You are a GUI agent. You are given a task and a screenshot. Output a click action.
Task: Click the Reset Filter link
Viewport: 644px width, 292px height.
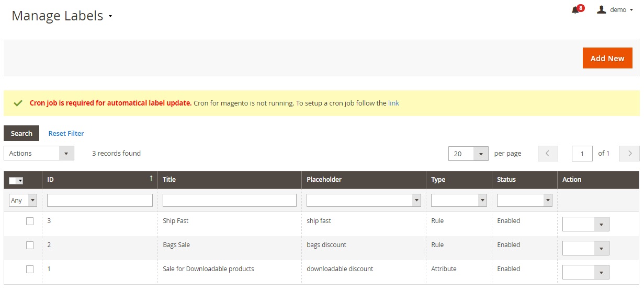pos(66,134)
